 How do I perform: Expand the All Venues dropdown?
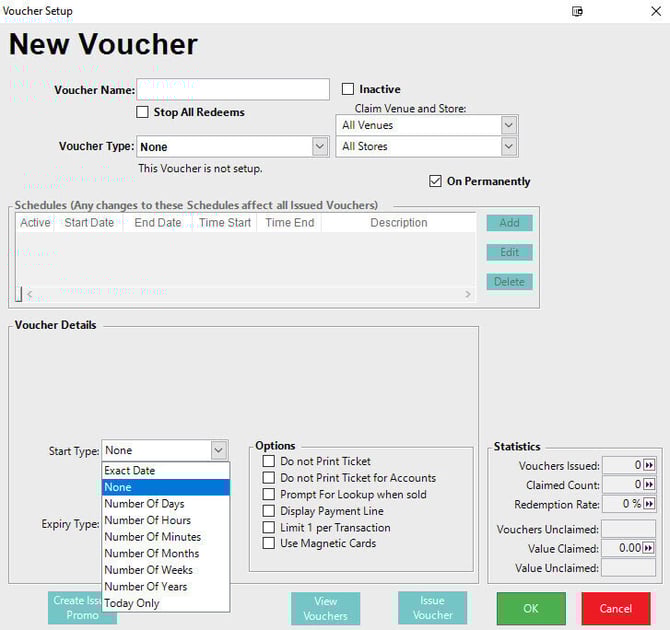509,125
